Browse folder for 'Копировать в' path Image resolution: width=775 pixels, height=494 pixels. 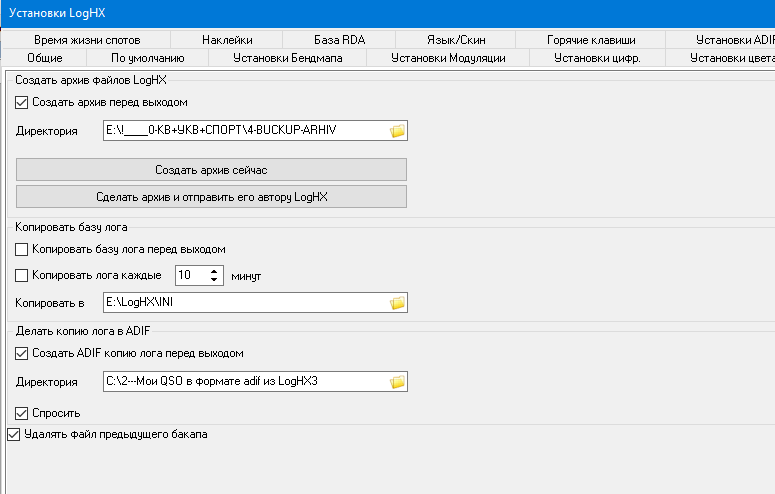tap(397, 303)
